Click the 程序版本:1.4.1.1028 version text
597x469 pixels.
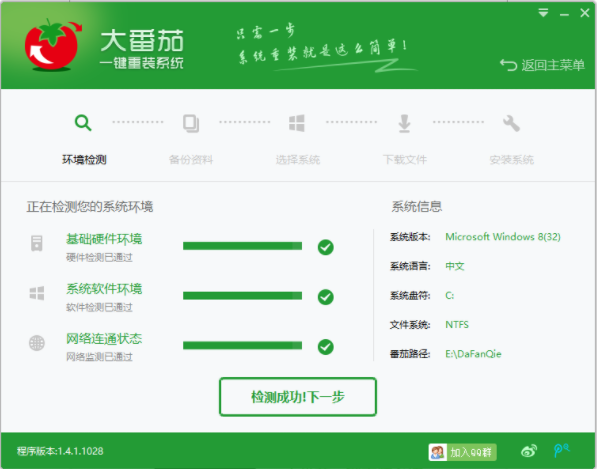[x=60, y=451]
